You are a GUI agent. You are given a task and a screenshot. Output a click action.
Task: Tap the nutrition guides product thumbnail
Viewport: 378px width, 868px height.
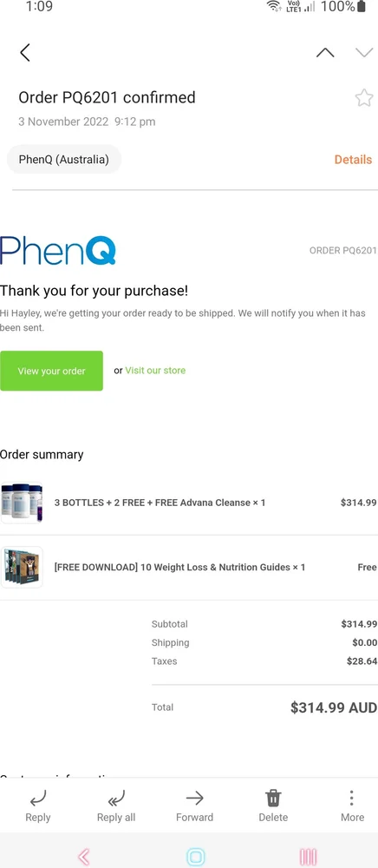click(x=22, y=568)
